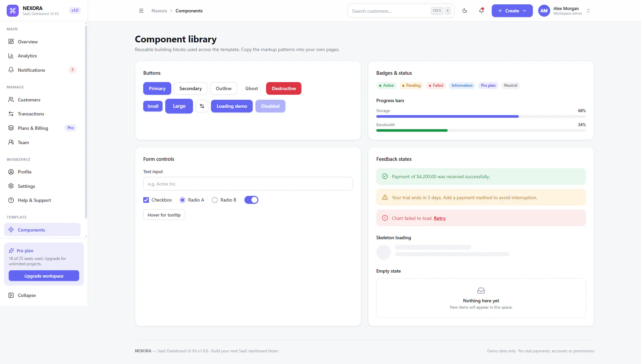Click the Hover for tooltip button
Viewport: 641px width, 364px height.
164,215
